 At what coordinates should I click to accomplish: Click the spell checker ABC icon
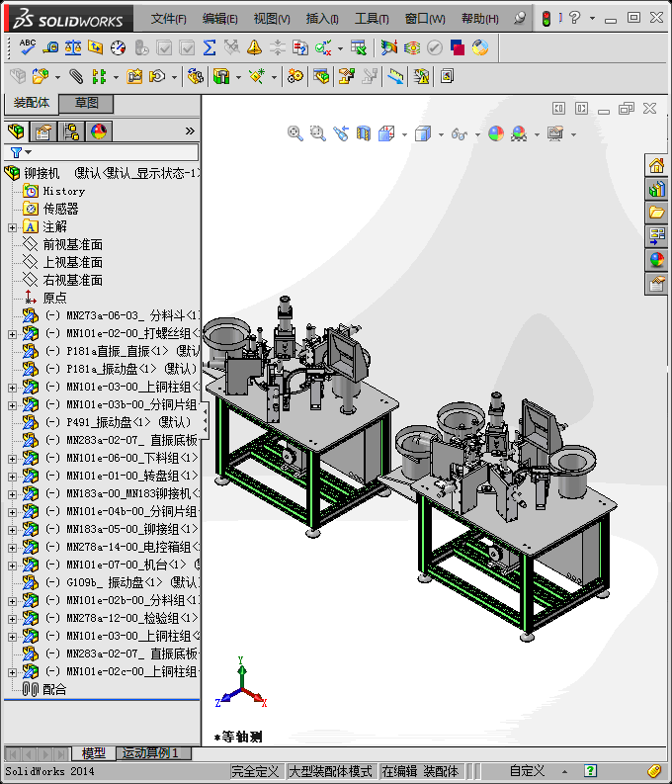click(x=27, y=47)
